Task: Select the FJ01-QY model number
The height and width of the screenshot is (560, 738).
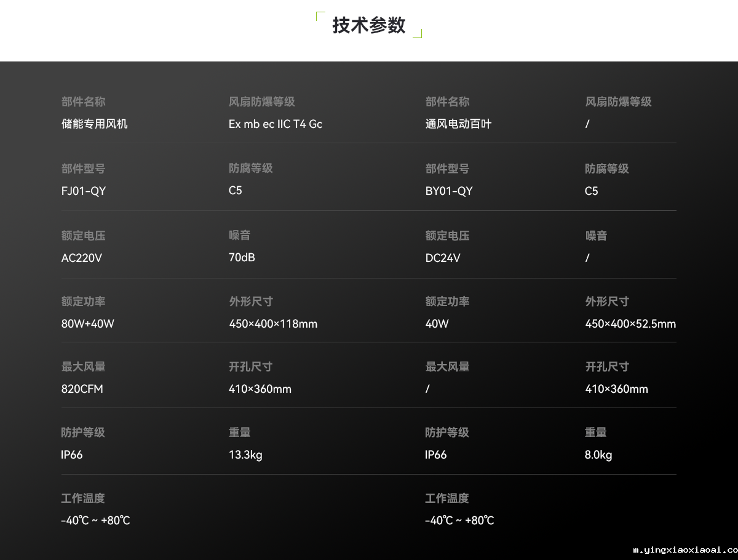Action: [x=84, y=191]
